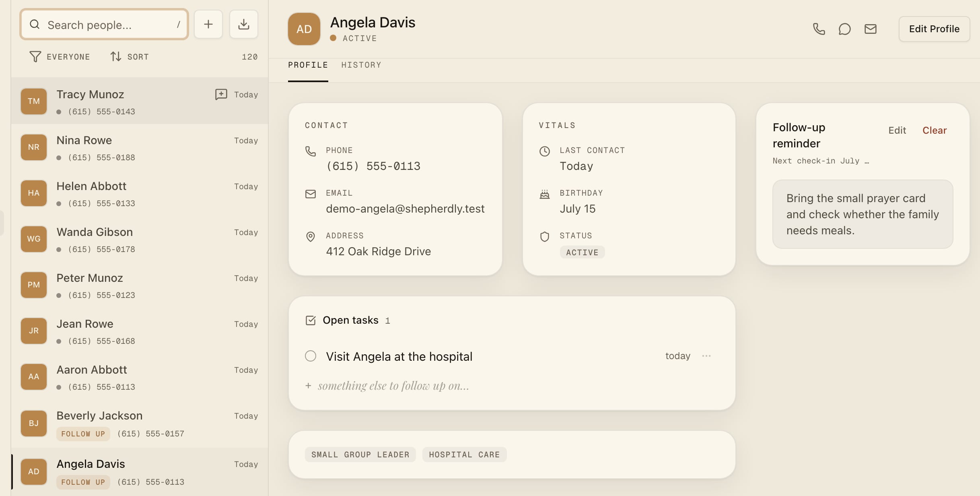Mark Visit Angela at the hospital complete
Screen dimensions: 980x496
click(x=311, y=356)
